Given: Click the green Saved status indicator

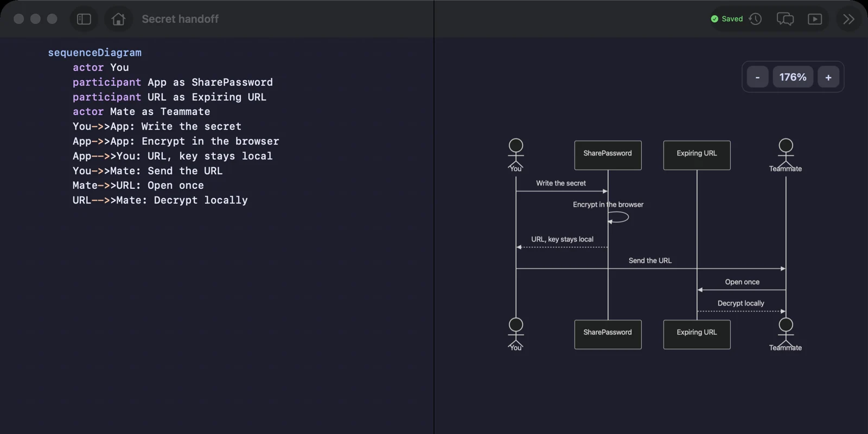Looking at the screenshot, I should coord(727,19).
